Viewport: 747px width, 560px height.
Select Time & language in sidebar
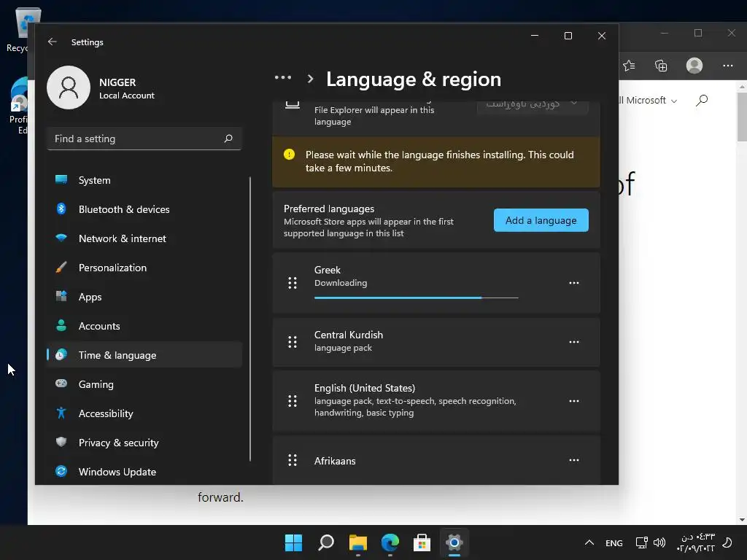pyautogui.click(x=144, y=355)
